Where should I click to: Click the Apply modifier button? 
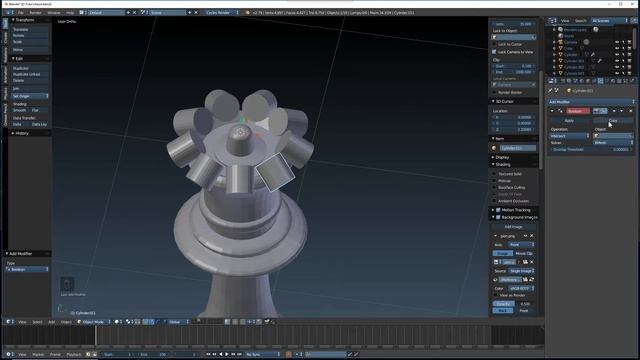(x=570, y=120)
